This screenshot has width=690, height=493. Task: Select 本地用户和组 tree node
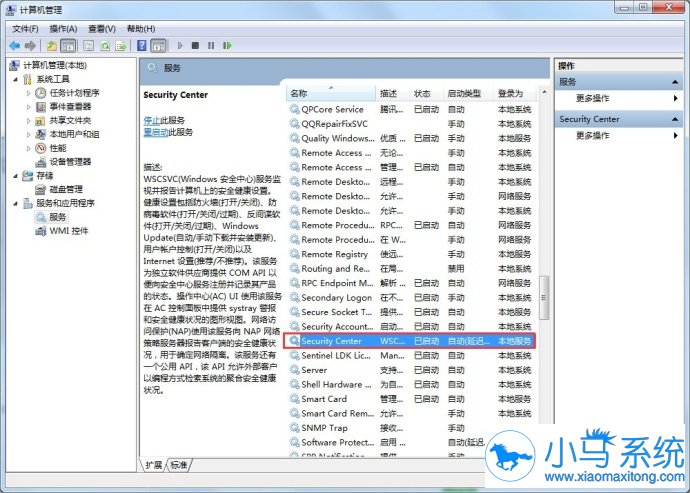(x=74, y=134)
